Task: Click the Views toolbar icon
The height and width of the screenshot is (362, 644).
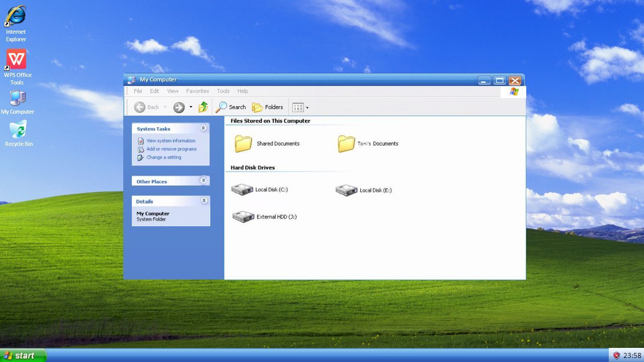Action: coord(298,107)
